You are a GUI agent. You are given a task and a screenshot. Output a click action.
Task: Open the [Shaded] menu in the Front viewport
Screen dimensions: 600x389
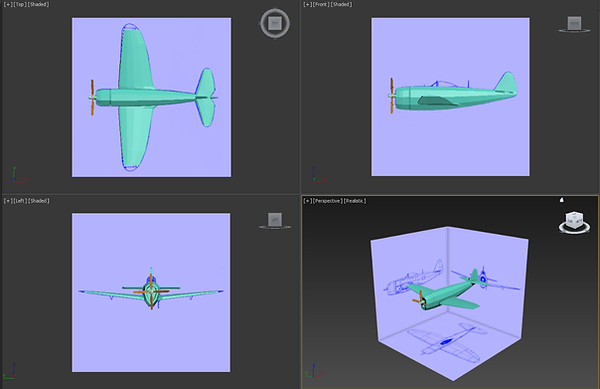point(341,5)
